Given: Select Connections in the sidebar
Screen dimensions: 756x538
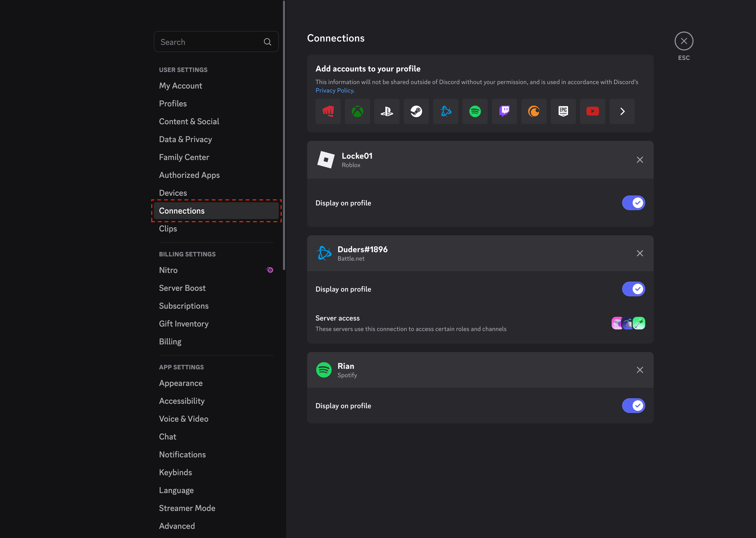Looking at the screenshot, I should pyautogui.click(x=216, y=211).
